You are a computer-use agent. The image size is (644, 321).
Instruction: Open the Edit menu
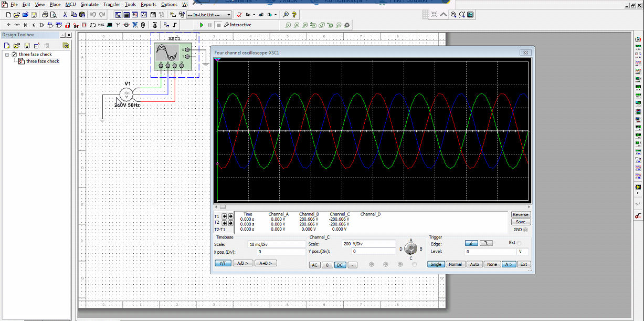pyautogui.click(x=26, y=4)
